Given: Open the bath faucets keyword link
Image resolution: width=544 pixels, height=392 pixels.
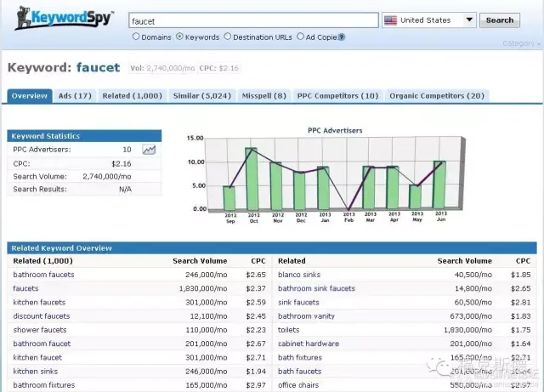Looking at the screenshot, I should (300, 372).
